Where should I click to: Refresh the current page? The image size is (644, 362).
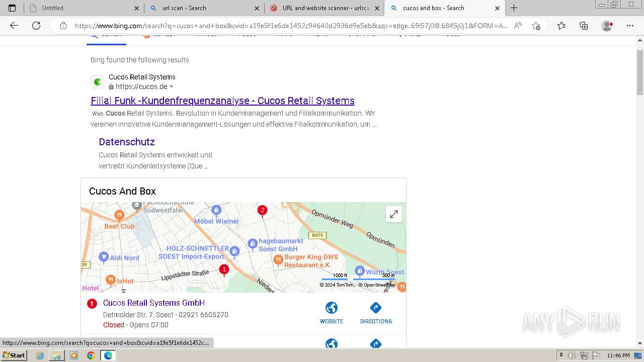pos(36,26)
